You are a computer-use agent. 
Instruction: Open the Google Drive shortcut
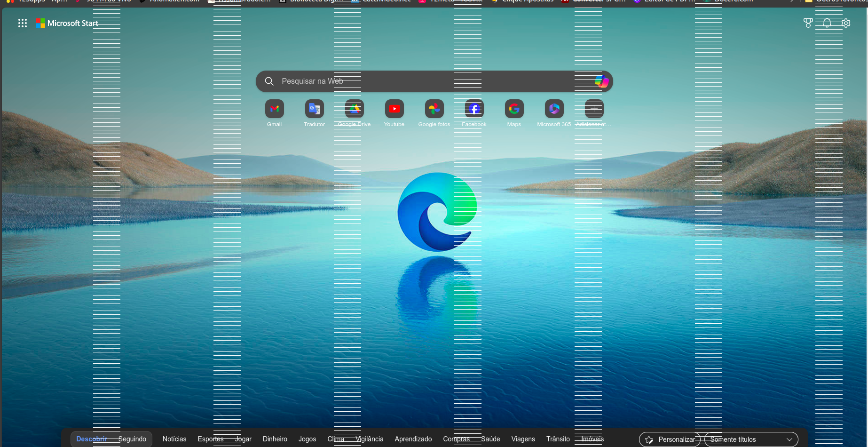pos(354,113)
